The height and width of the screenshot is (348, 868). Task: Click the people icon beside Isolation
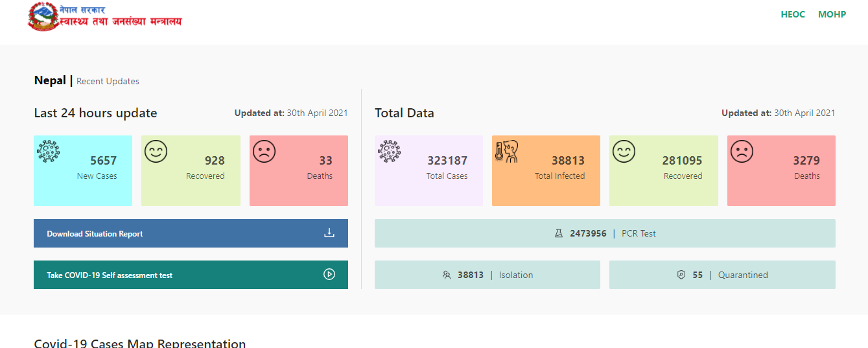point(446,275)
